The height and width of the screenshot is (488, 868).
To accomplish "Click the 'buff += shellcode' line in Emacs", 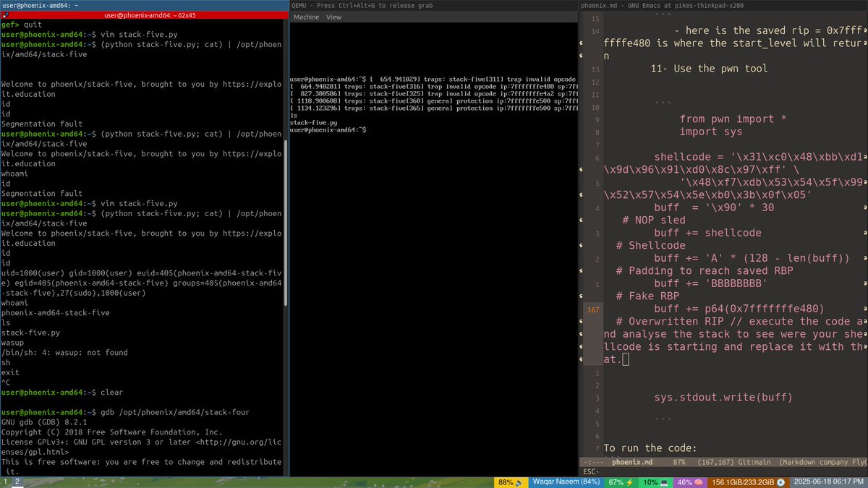I will tap(707, 233).
